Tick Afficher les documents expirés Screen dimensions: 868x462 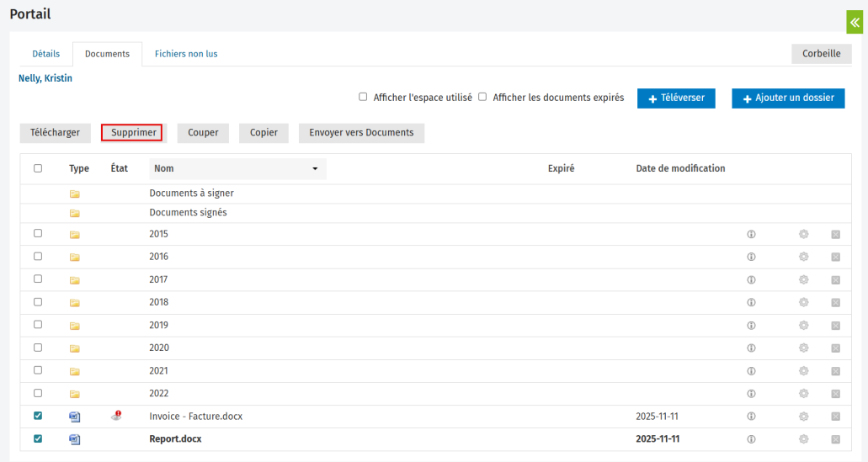click(x=482, y=97)
